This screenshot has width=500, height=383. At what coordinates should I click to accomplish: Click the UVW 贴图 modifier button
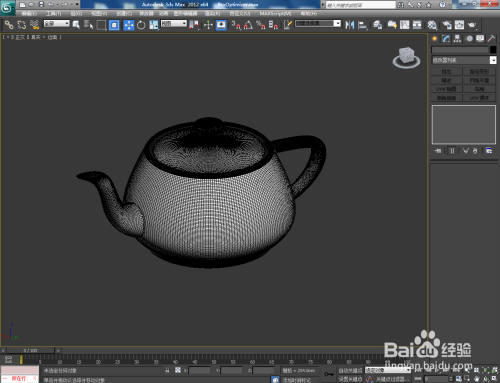(x=446, y=89)
